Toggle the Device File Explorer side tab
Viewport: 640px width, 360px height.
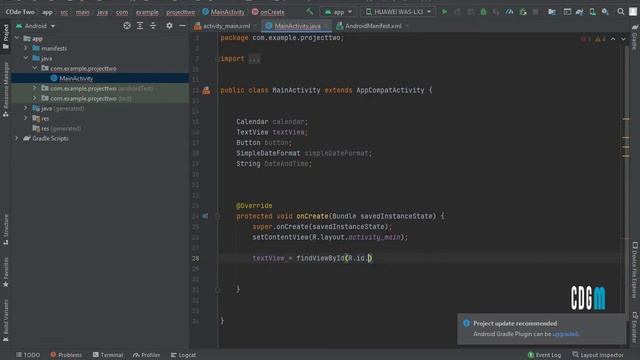635,270
